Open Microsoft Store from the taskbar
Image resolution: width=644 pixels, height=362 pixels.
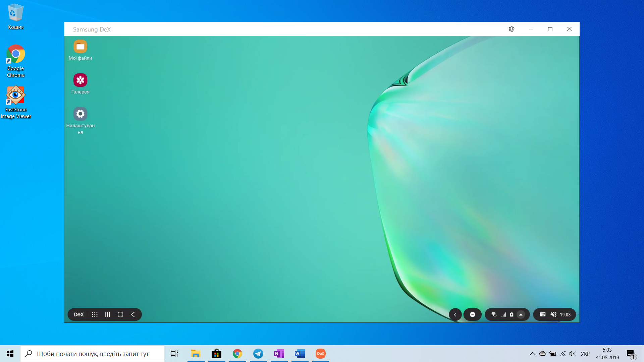[216, 354]
